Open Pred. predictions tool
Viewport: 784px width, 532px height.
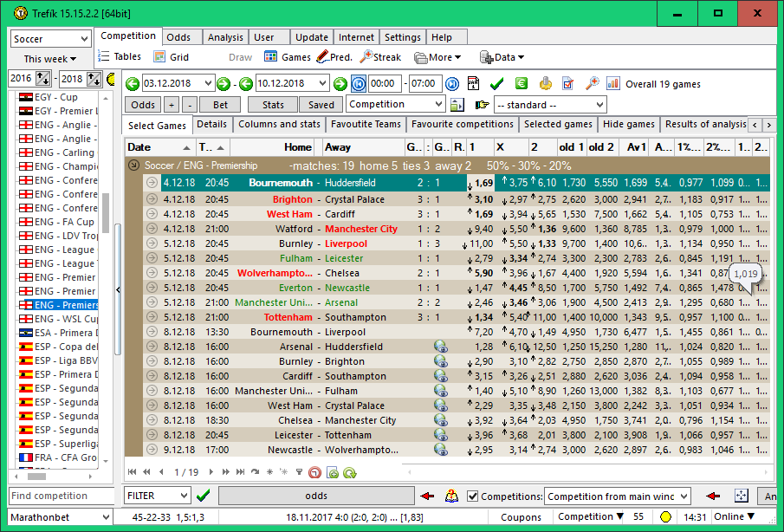tap(334, 57)
